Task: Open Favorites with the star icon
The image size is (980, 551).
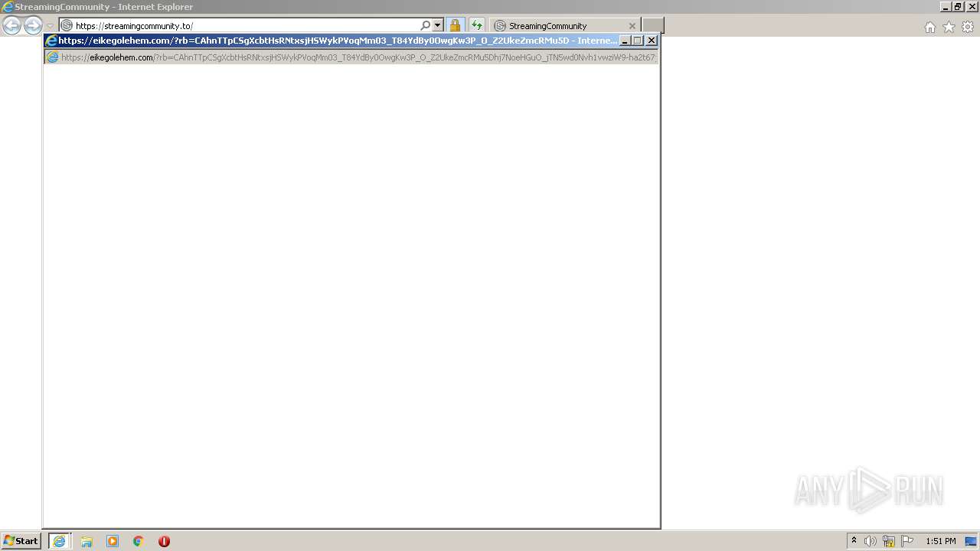Action: point(949,27)
